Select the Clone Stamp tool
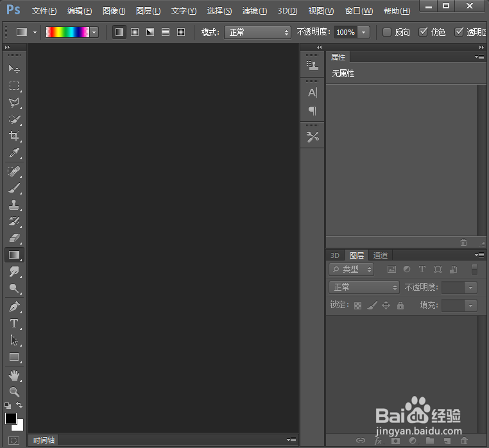Image resolution: width=489 pixels, height=448 pixels. tap(14, 205)
